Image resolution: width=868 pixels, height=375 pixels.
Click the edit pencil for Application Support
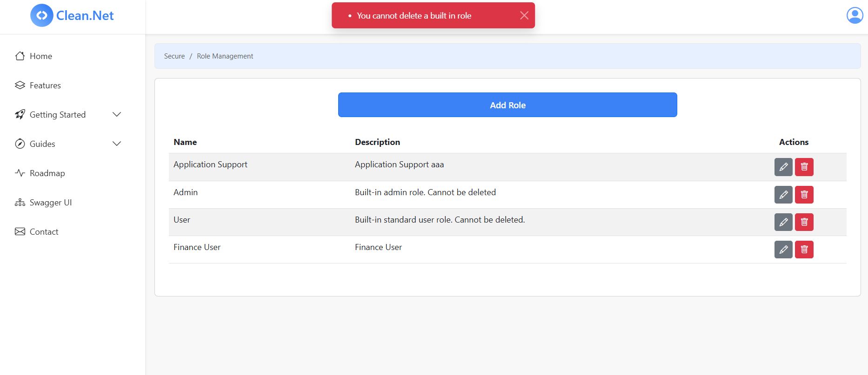[783, 167]
